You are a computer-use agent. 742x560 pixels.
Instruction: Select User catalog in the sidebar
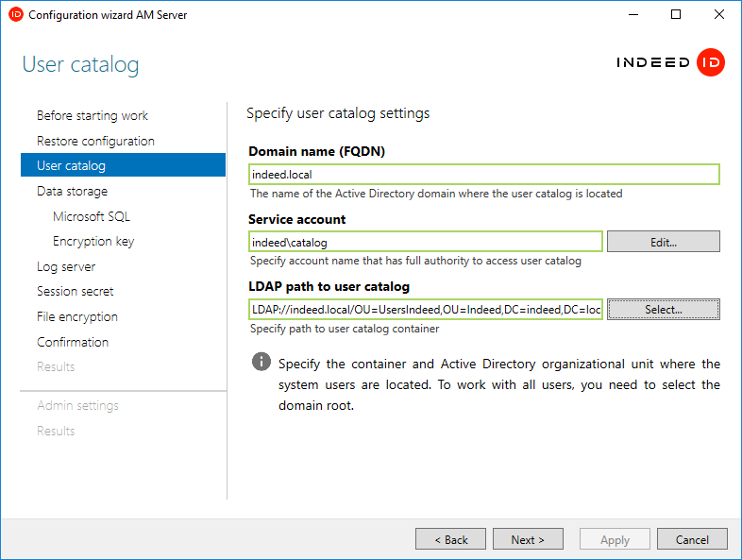tap(72, 165)
